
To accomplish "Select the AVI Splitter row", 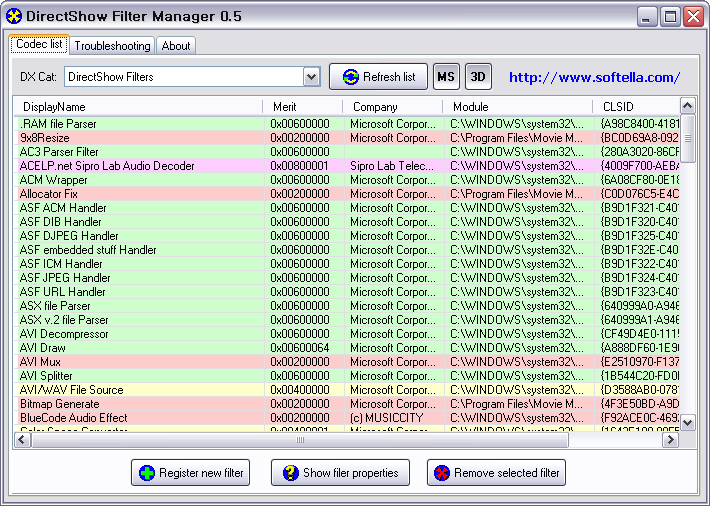I will (x=347, y=376).
